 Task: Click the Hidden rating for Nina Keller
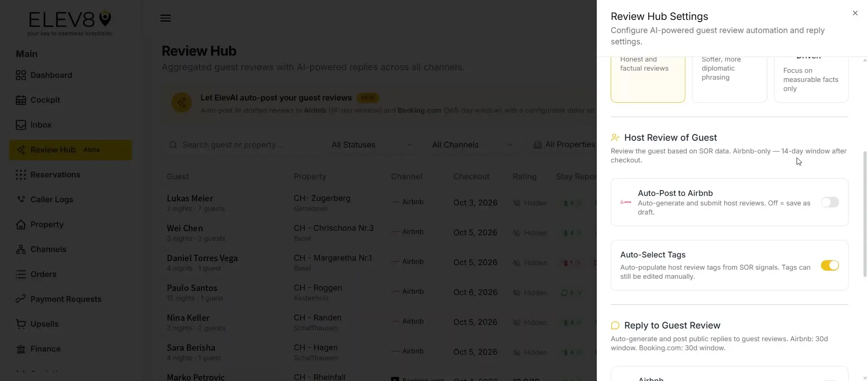point(530,323)
